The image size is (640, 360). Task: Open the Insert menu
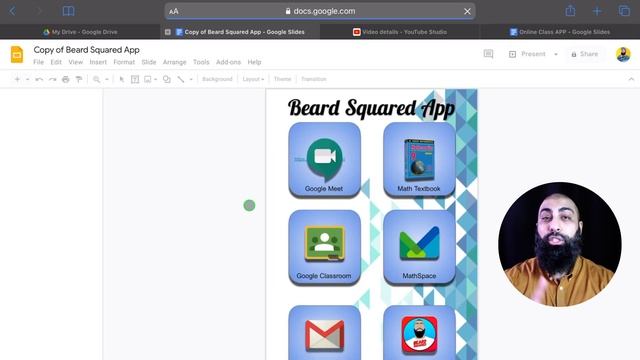point(98,62)
